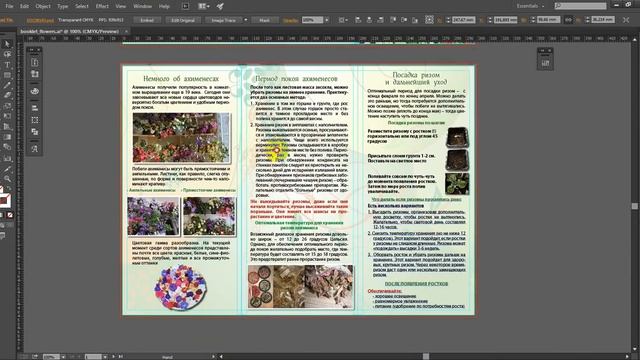Select the Type tool

(7, 65)
